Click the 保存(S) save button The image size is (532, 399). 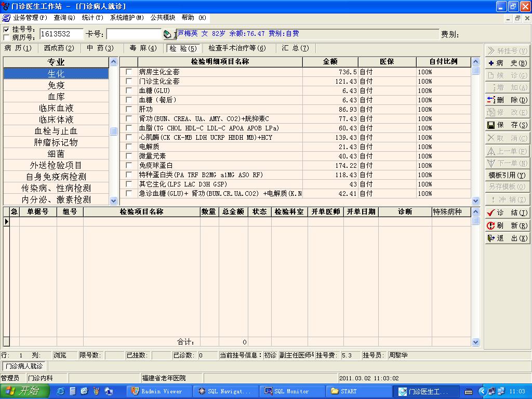coord(507,125)
